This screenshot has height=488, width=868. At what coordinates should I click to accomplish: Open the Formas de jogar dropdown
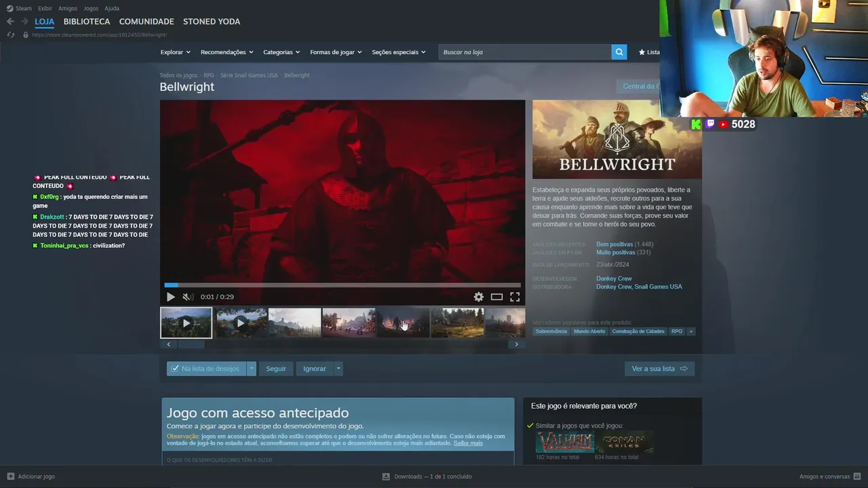pyautogui.click(x=336, y=52)
